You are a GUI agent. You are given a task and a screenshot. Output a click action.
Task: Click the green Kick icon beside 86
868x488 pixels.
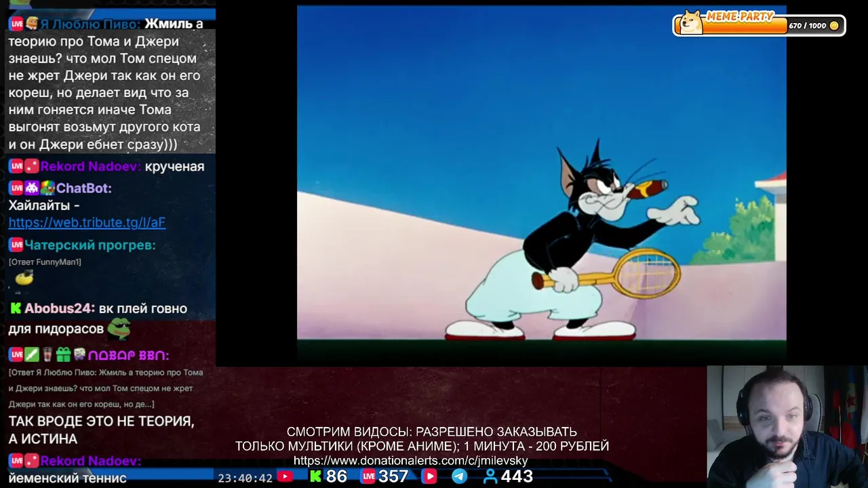tap(316, 476)
